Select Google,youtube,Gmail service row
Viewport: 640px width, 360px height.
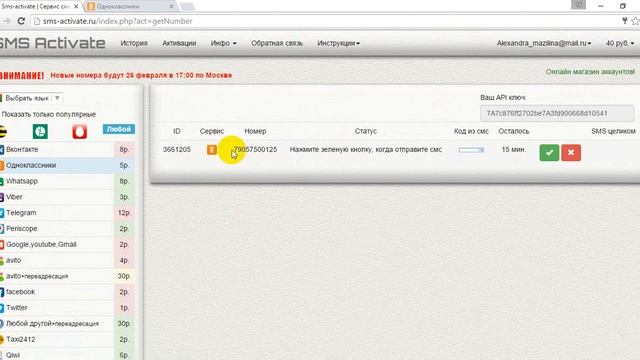point(67,244)
